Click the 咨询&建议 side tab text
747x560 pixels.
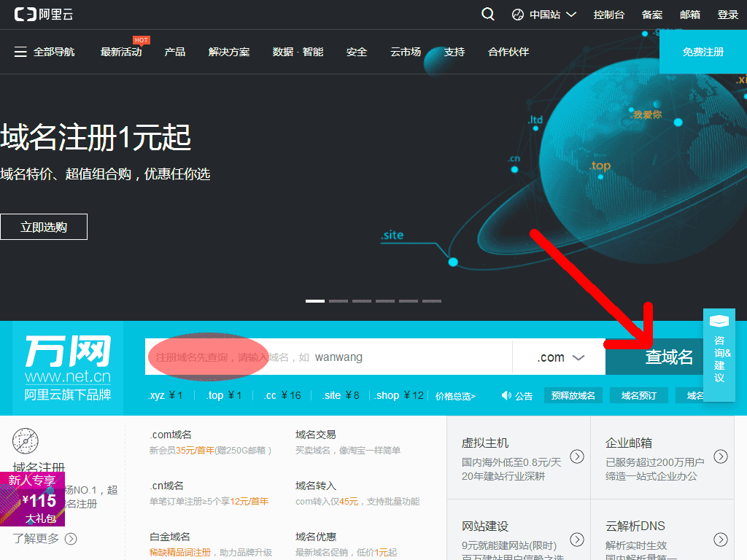721,359
